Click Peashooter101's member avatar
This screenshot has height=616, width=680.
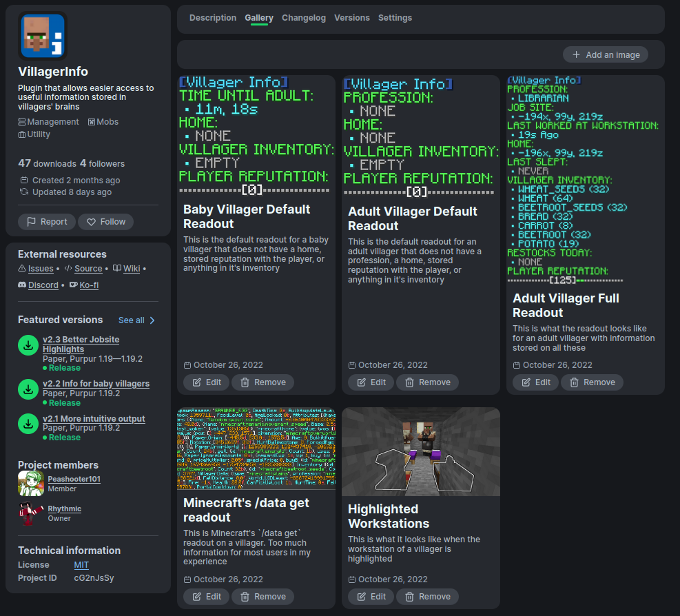tap(30, 484)
